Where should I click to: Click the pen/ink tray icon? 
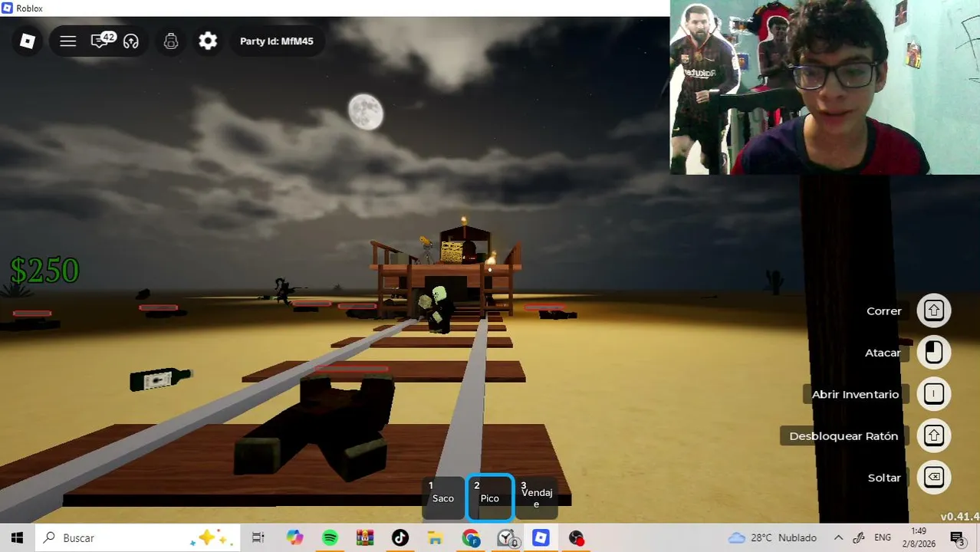(859, 538)
